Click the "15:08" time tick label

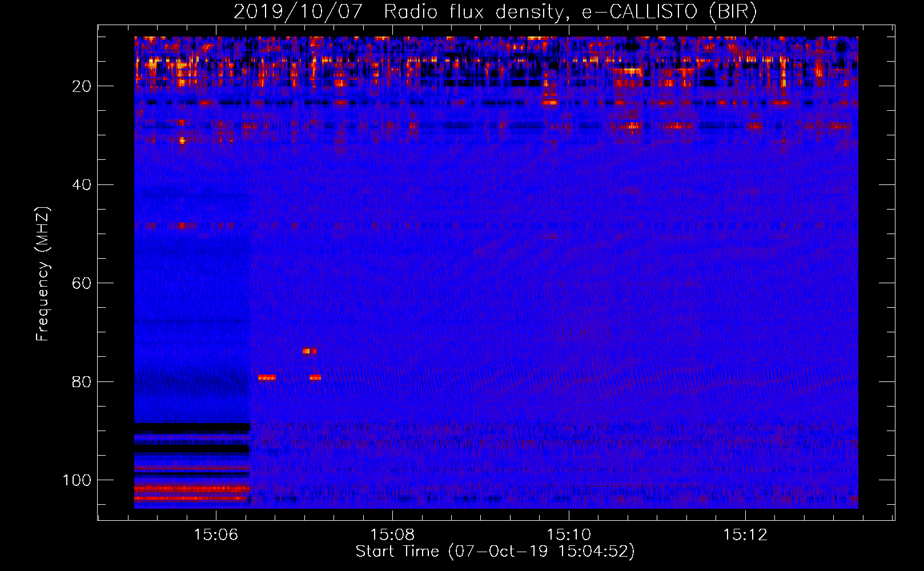tap(392, 535)
